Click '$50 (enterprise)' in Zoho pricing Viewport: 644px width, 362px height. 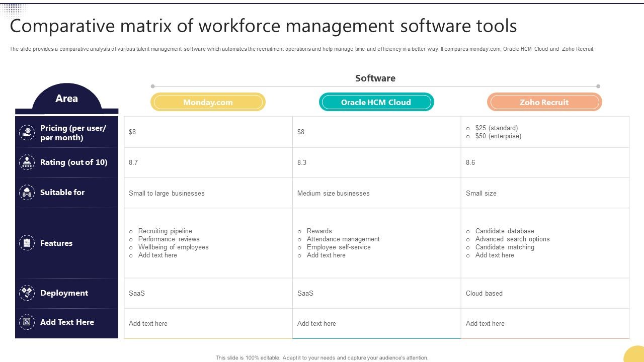[x=498, y=136]
